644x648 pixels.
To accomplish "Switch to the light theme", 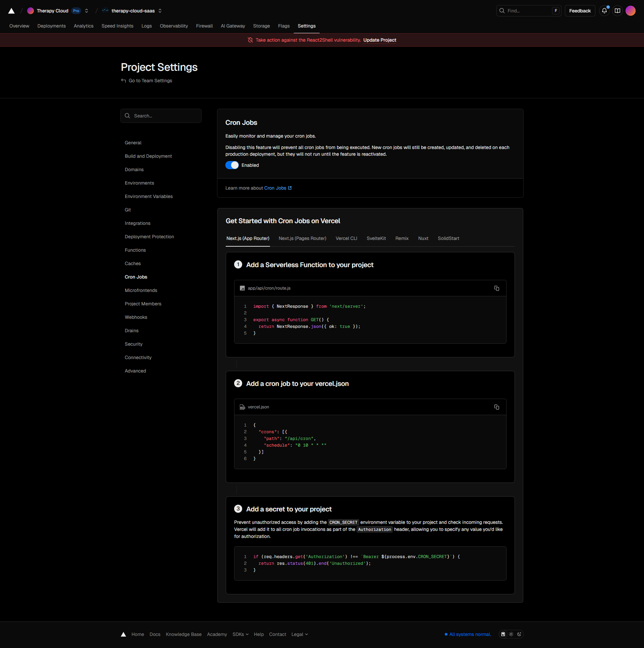I will (x=511, y=634).
